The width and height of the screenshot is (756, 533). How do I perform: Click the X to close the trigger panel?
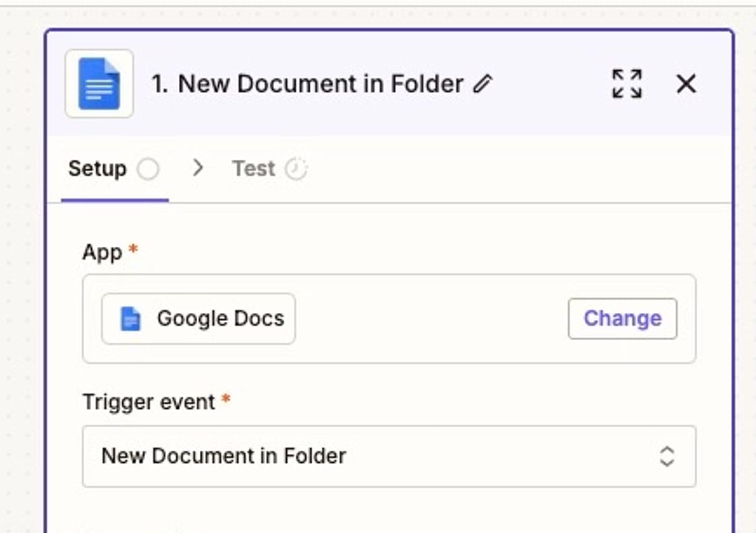[686, 84]
